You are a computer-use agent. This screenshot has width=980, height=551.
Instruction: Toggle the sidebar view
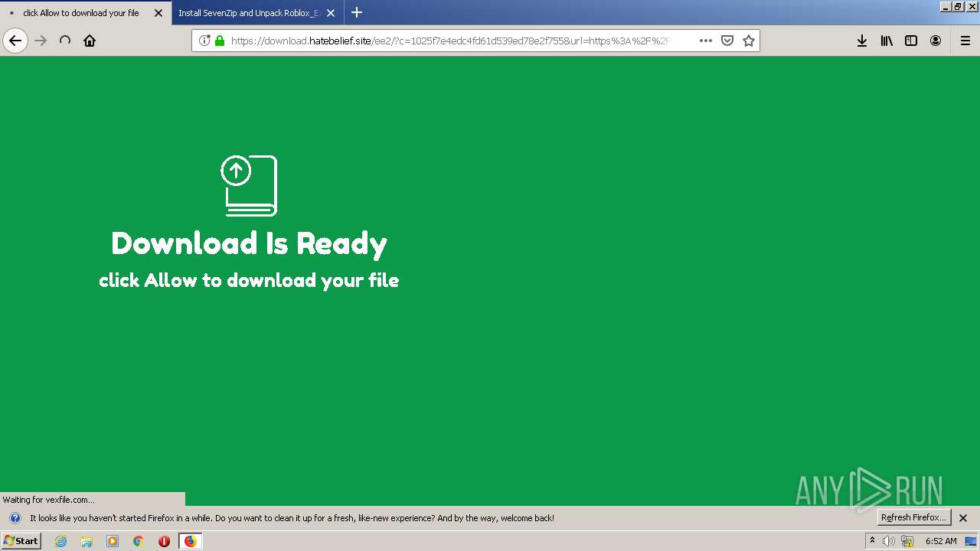tap(911, 41)
